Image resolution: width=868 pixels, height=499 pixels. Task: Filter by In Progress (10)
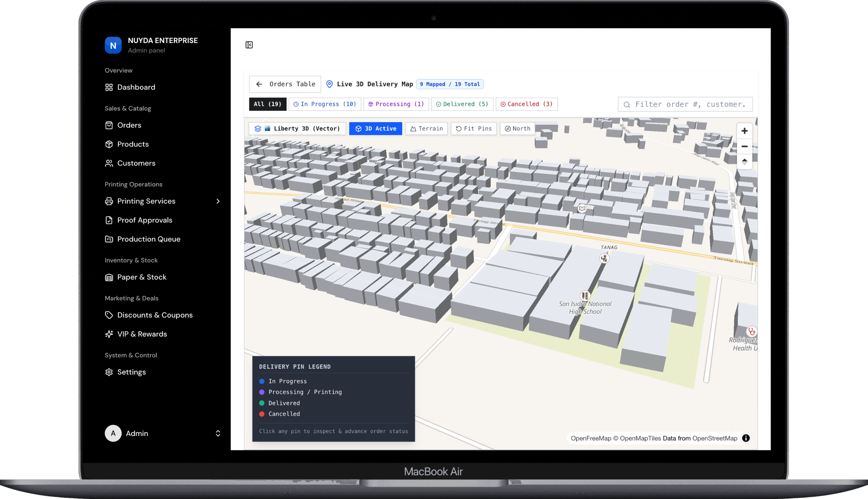325,104
